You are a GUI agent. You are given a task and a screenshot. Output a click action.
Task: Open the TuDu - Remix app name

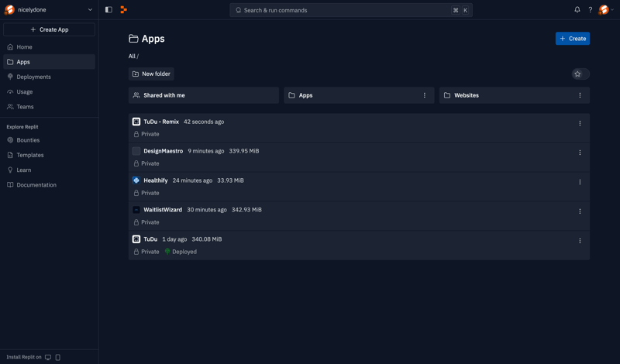[161, 122]
